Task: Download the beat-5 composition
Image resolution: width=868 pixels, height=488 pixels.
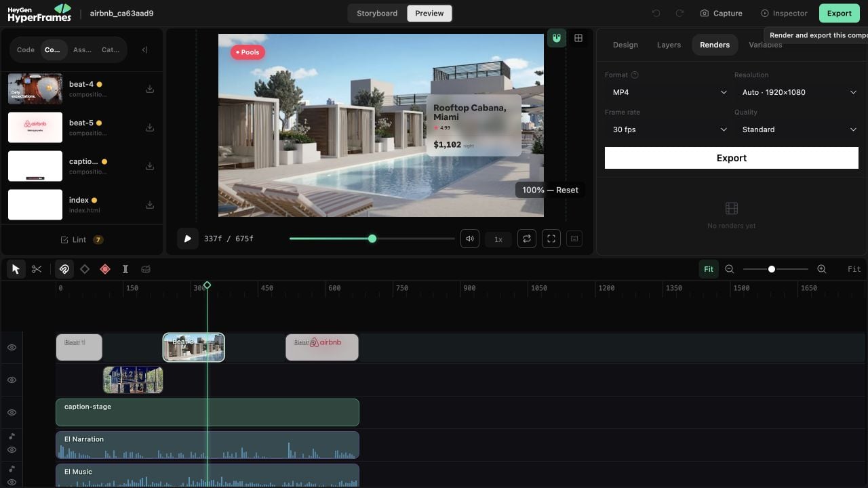Action: 150,127
